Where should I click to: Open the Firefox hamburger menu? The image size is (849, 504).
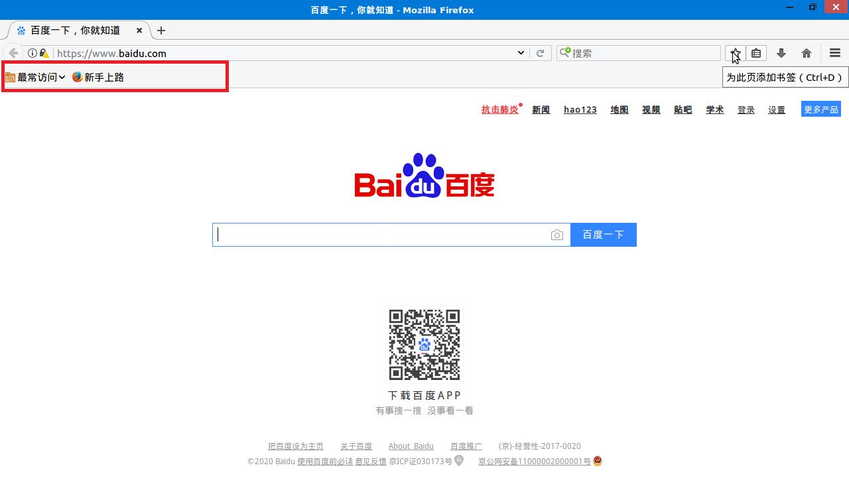click(x=835, y=53)
